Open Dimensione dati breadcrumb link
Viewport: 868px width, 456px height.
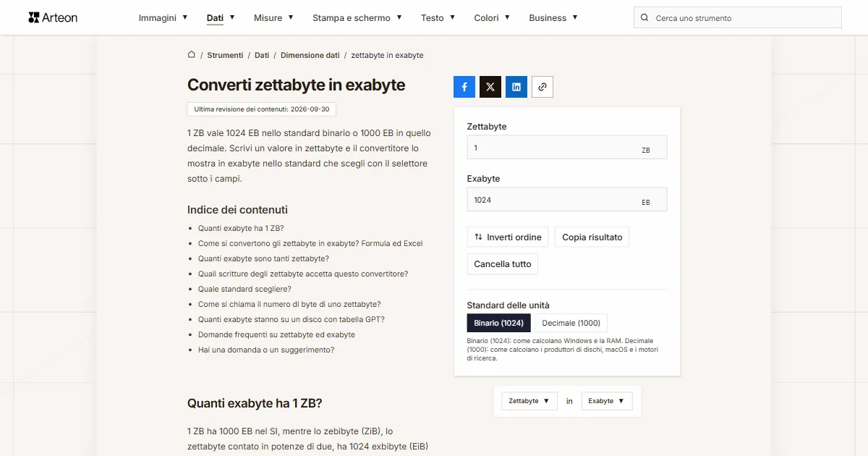[x=310, y=55]
